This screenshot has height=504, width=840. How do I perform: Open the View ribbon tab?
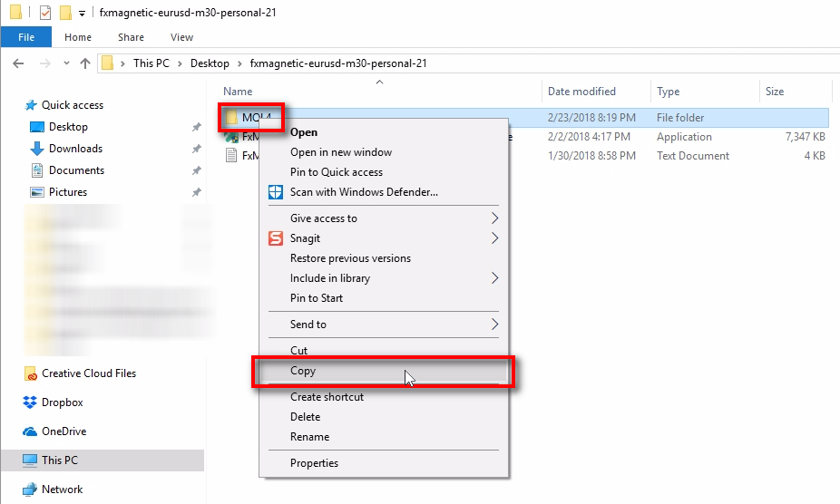[x=181, y=37]
